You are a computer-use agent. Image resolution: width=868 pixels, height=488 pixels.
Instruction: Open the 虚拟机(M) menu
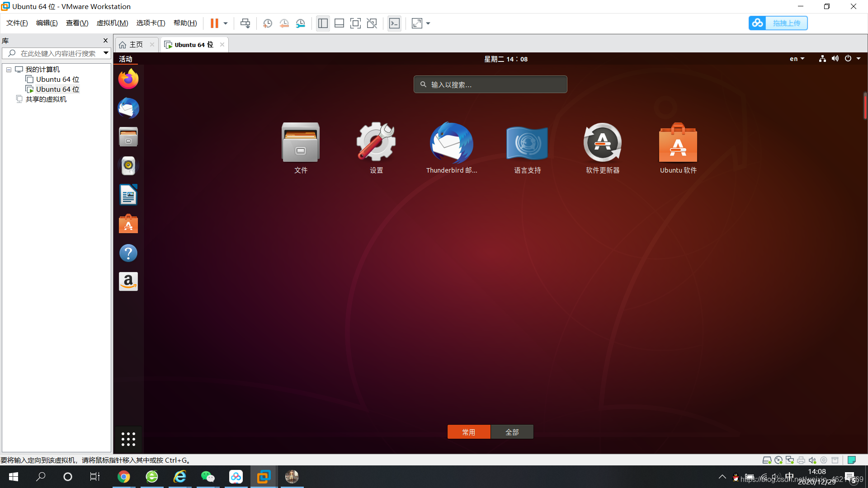(112, 23)
